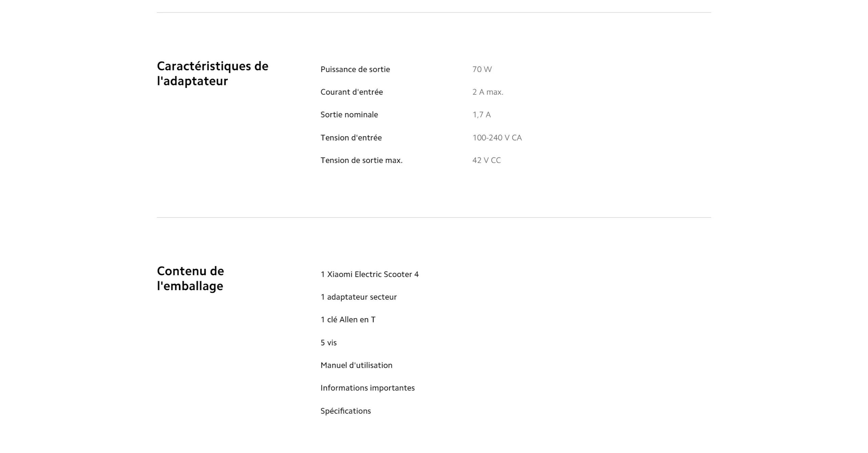Click the 1,7 A value
Screen dimensions: 868x453
point(481,115)
